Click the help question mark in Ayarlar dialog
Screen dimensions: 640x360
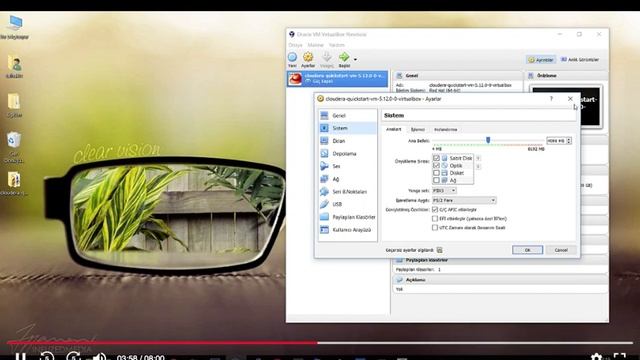point(551,99)
